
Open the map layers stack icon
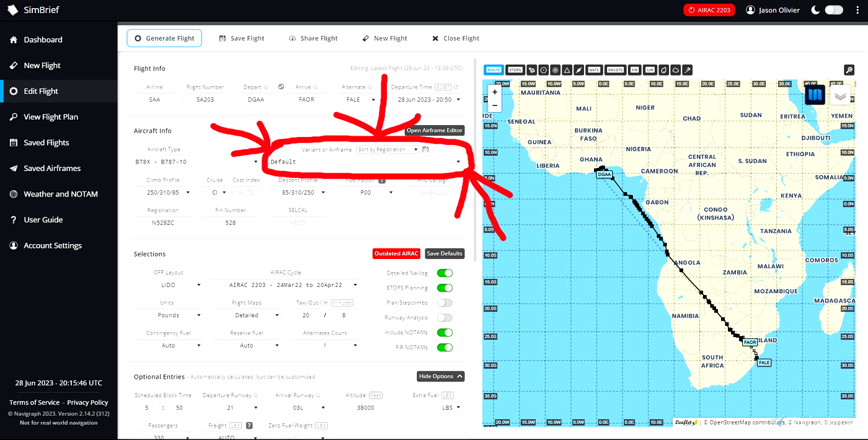tap(840, 95)
